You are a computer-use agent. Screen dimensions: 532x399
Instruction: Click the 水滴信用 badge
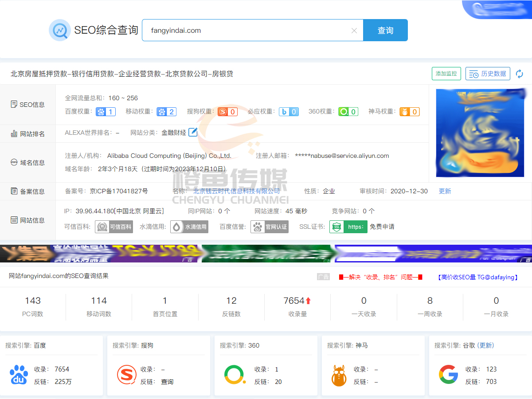189,227
